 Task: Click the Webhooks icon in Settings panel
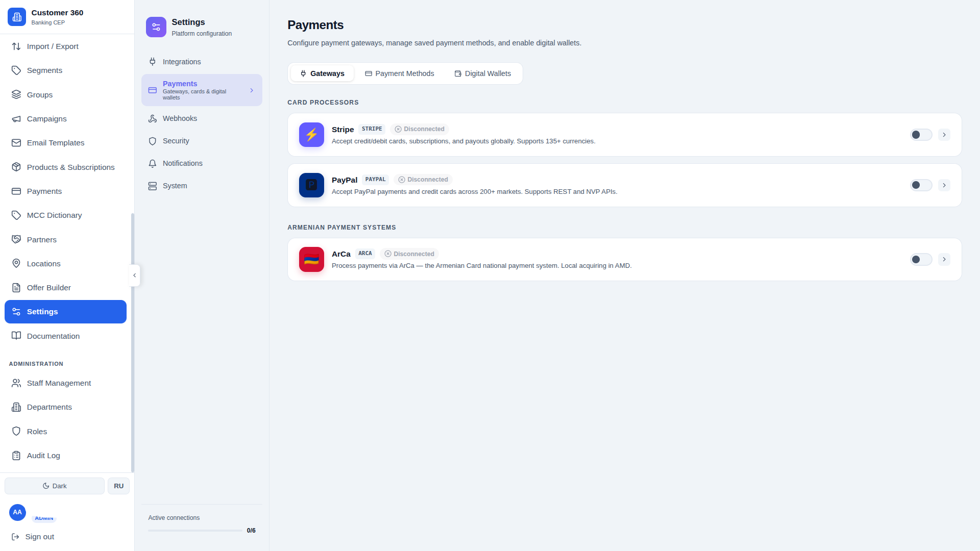pyautogui.click(x=153, y=118)
